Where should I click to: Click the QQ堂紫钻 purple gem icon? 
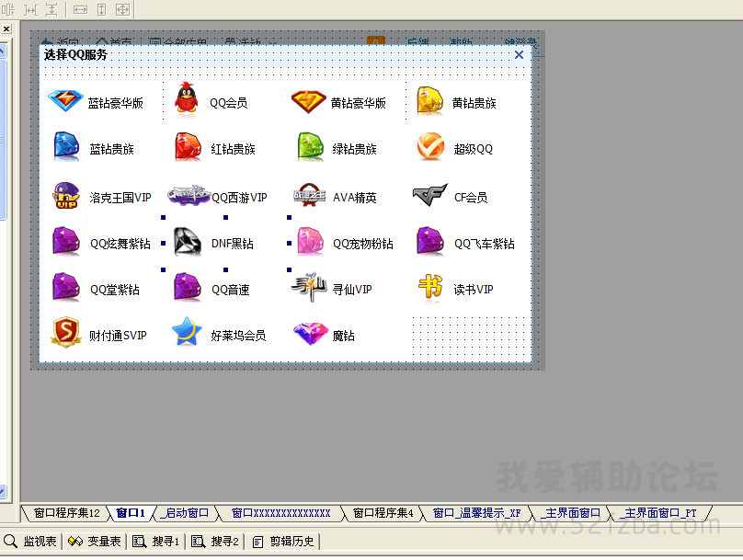[x=66, y=287]
